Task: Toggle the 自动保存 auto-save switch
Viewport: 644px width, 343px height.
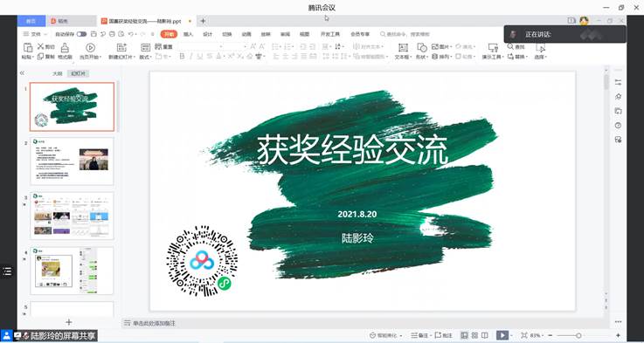Action: point(81,34)
